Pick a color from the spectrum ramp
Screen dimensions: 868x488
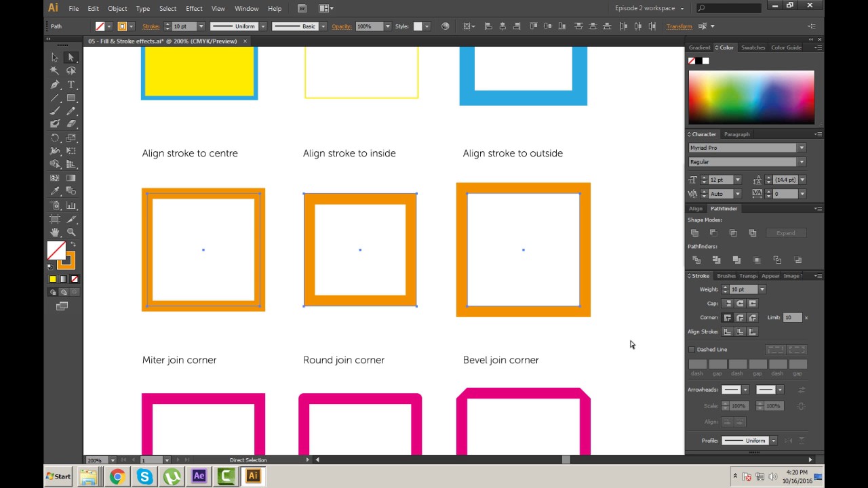tap(751, 97)
